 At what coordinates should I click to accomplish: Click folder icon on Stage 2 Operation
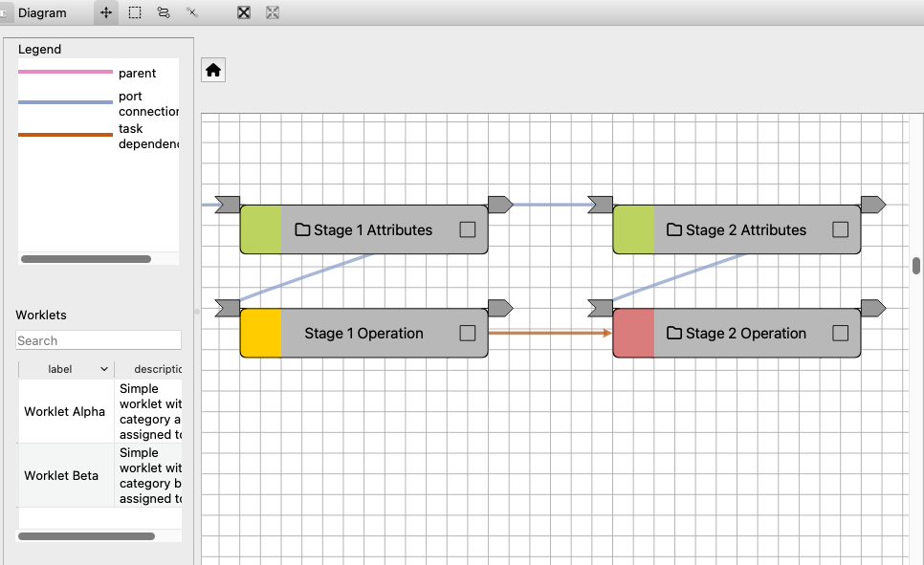pos(674,333)
